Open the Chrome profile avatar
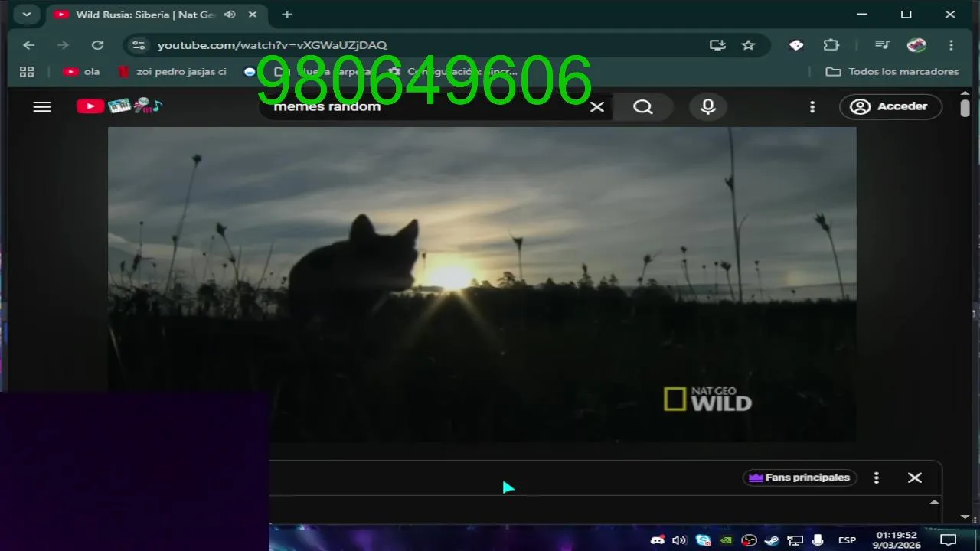 click(916, 45)
